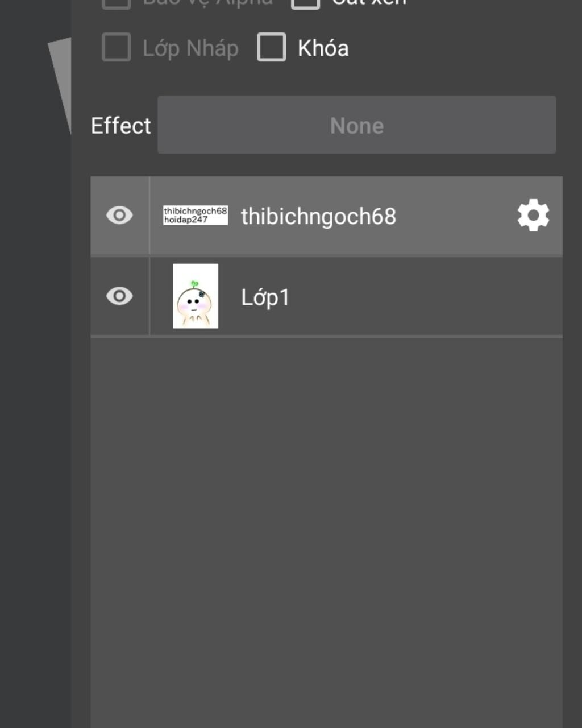Screen dimensions: 582x728
Task: Click the Lớp Nháp label text
Action: (190, 49)
